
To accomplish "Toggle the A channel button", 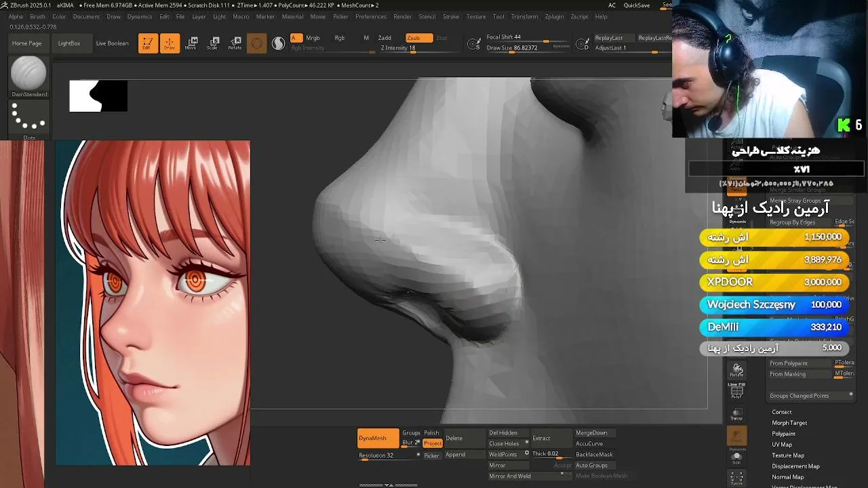I will (296, 38).
